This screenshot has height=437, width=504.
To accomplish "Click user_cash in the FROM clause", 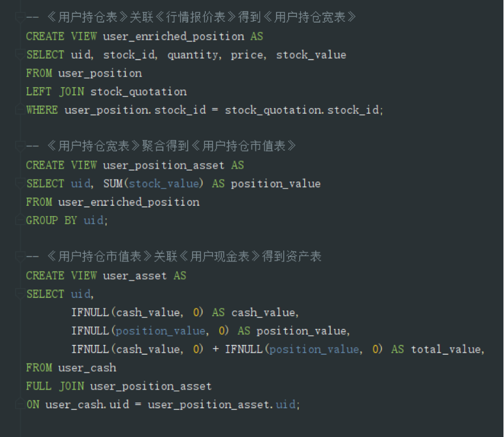I will 87,368.
